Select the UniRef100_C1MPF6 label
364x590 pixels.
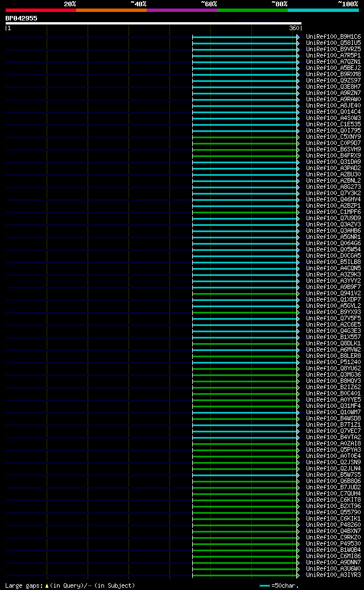point(333,212)
